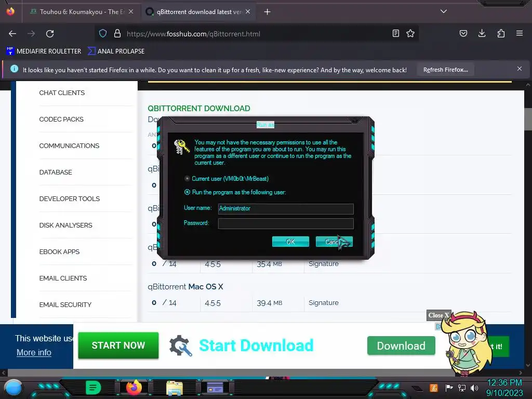Close the qBittorrent download tab

[248, 11]
